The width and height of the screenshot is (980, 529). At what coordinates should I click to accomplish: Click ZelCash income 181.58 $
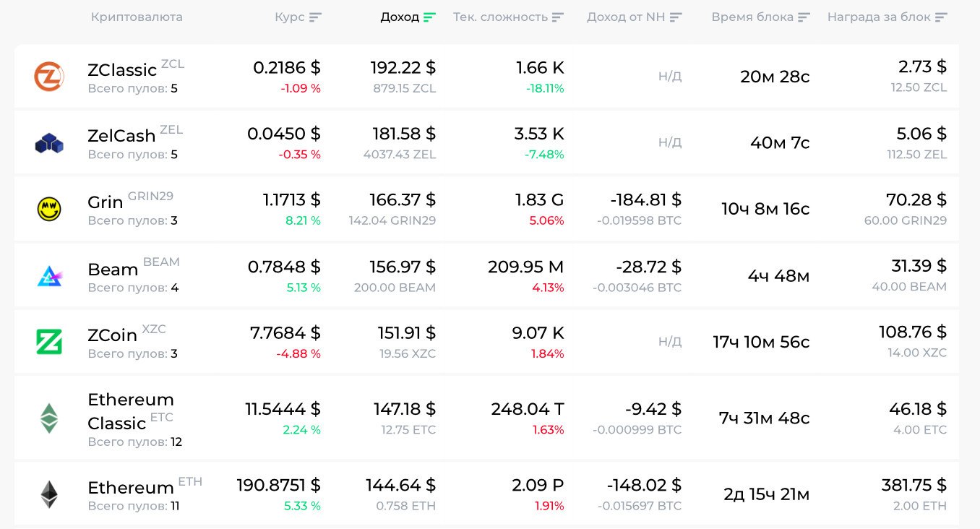pos(404,134)
